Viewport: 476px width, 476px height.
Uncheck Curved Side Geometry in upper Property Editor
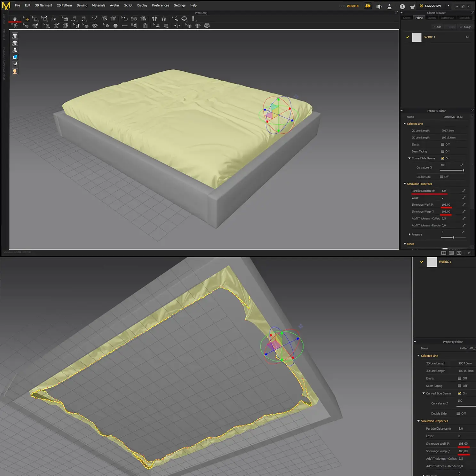(x=443, y=158)
